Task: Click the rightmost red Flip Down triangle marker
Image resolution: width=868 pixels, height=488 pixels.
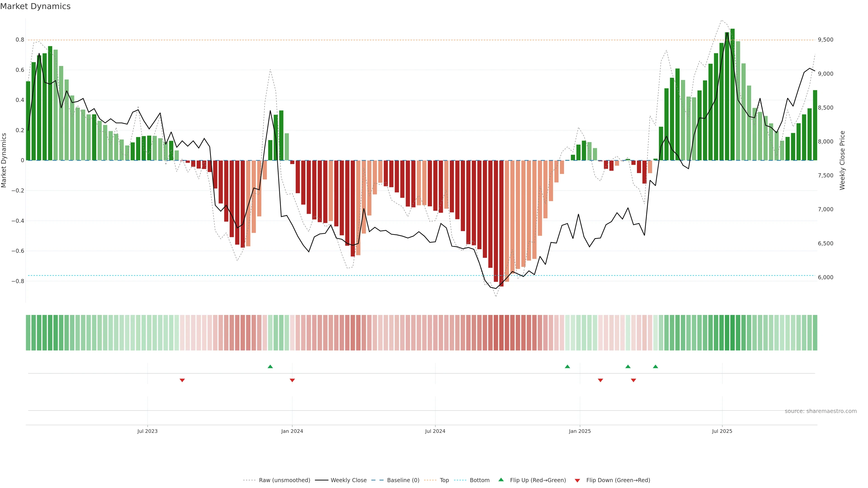Action: (x=633, y=380)
